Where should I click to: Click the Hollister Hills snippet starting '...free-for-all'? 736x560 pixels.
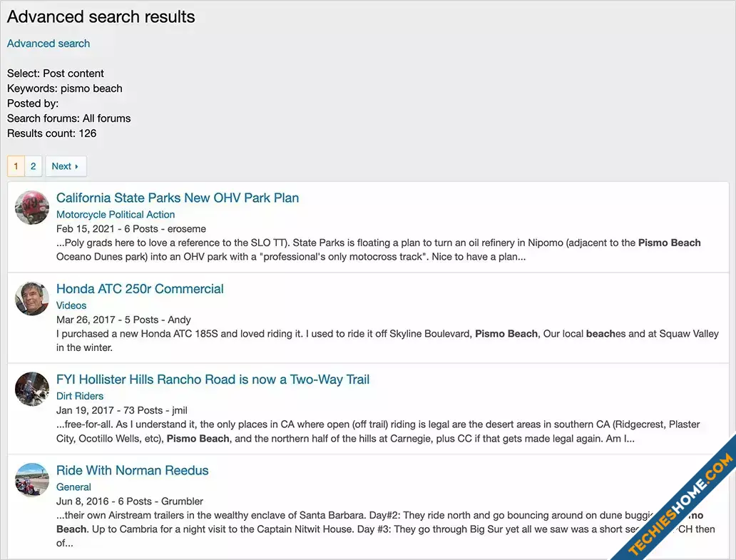click(x=378, y=432)
